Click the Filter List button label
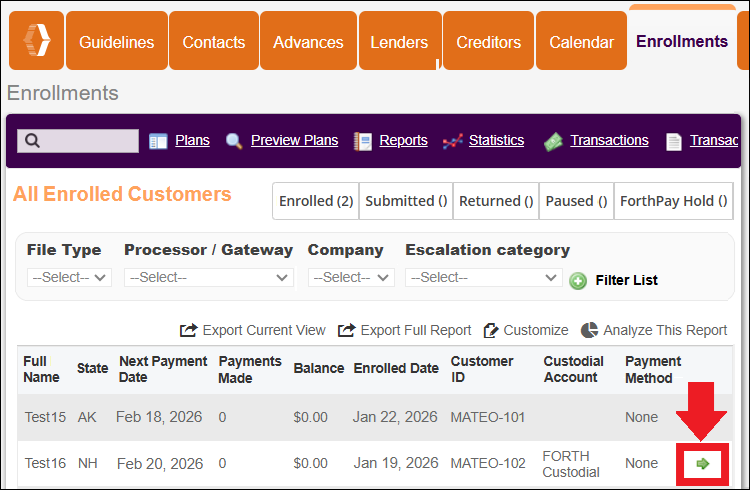The width and height of the screenshot is (750, 490). coord(626,280)
